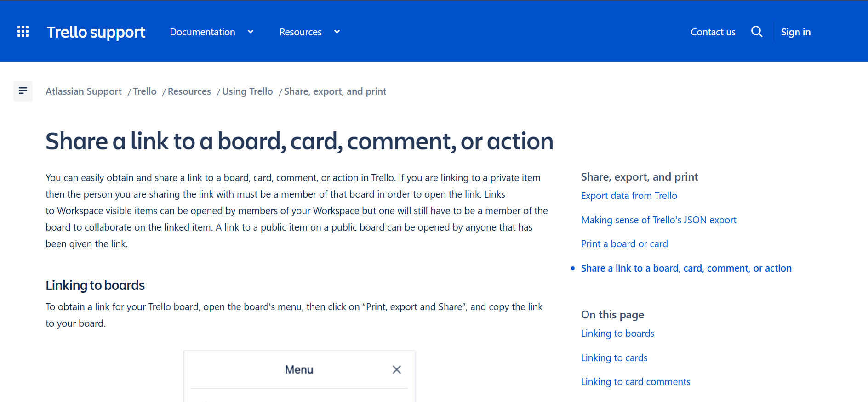The width and height of the screenshot is (868, 402).
Task: Open Print a board or card article
Action: coord(624,244)
